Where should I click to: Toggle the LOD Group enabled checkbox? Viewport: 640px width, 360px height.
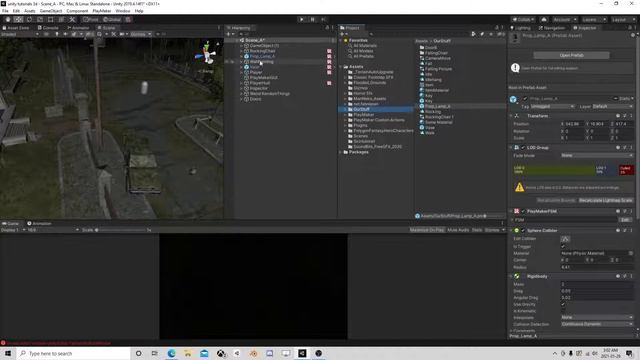click(x=523, y=147)
